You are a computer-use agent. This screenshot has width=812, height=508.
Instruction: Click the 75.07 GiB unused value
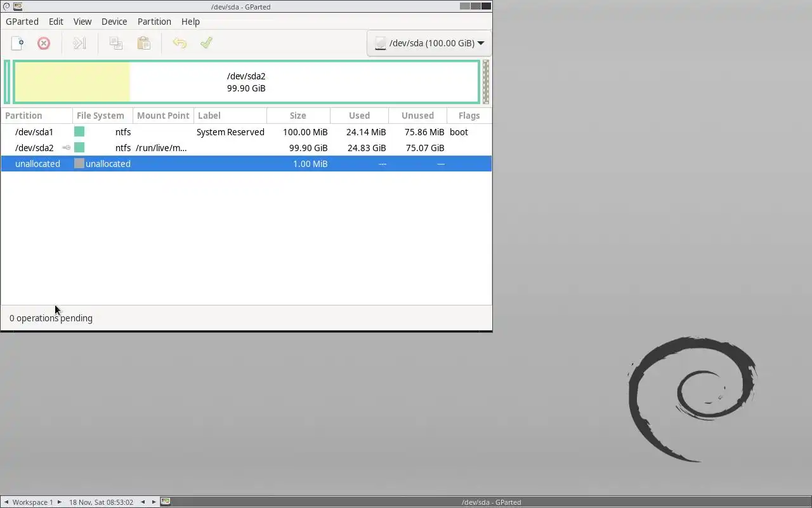point(425,148)
